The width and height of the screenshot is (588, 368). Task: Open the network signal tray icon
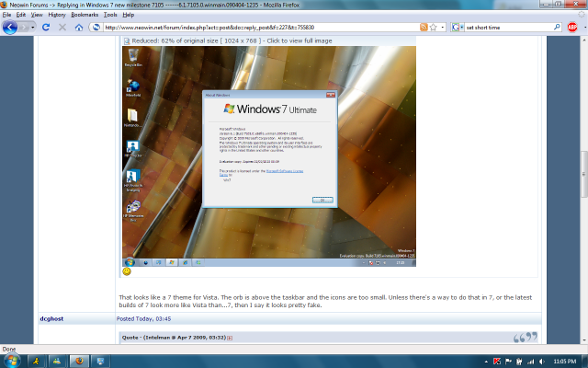click(x=531, y=362)
